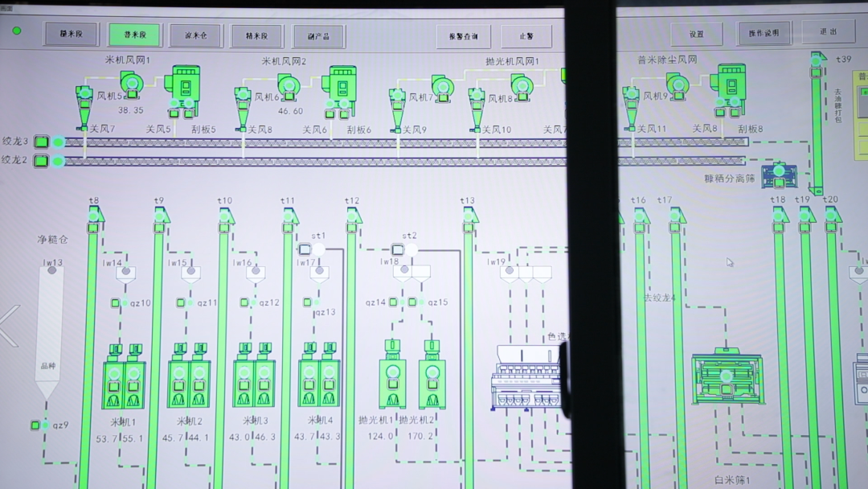Click the t17 elevator head motor

676,216
